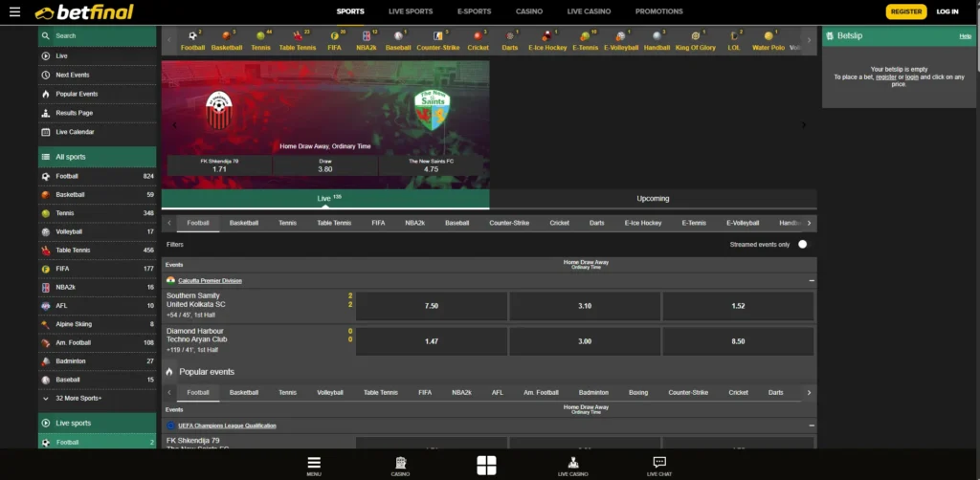Bet on Diamond Harbour away odds 8.50
Screen dimensions: 980x480
(738, 341)
